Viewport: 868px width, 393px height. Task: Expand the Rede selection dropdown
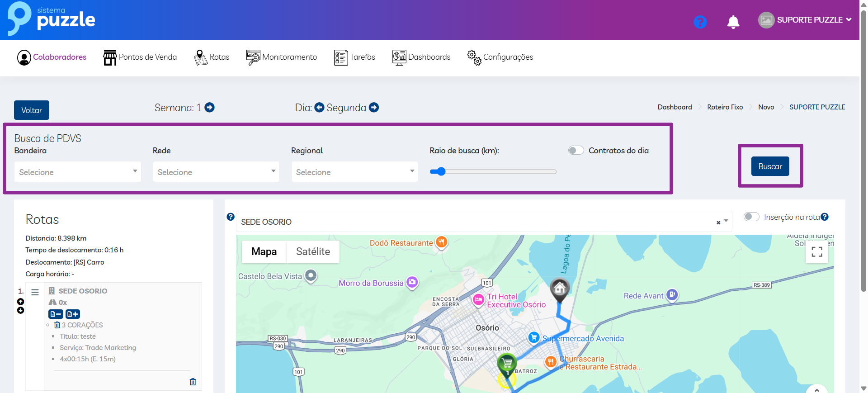pos(216,172)
